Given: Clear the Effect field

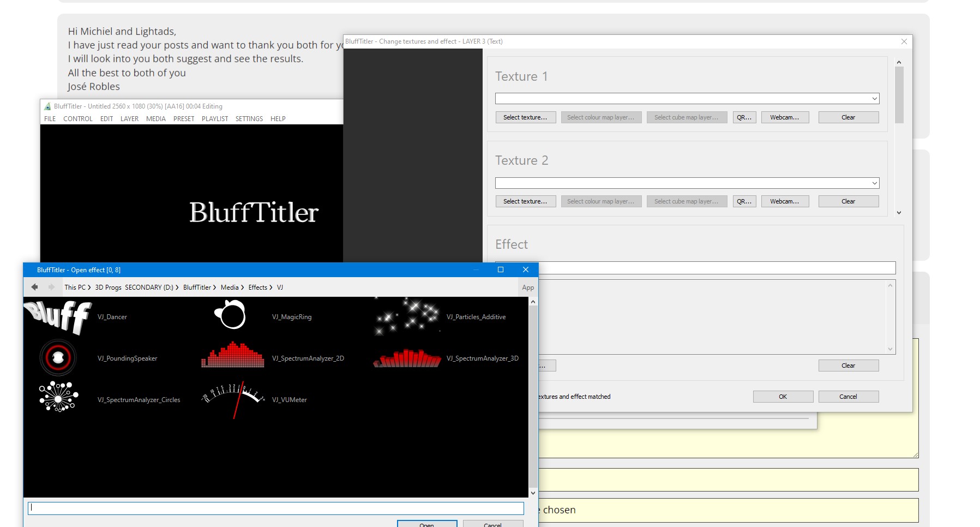Looking at the screenshot, I should 849,366.
